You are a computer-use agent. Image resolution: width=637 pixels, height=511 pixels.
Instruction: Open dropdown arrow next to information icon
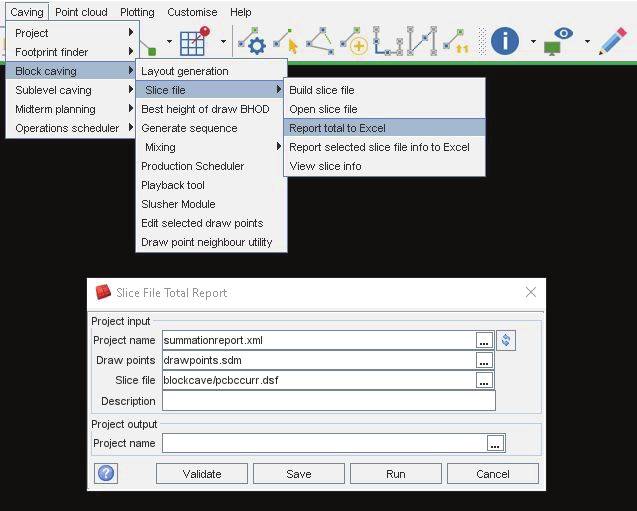click(533, 43)
